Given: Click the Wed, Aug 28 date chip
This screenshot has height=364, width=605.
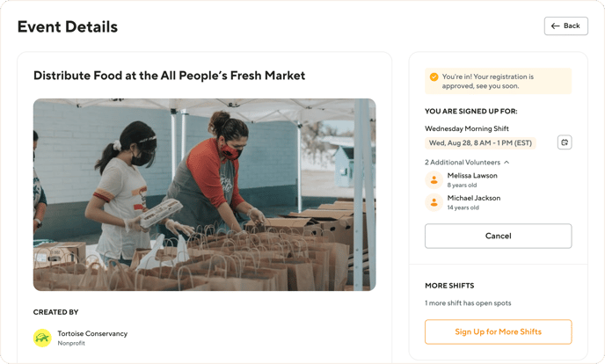Looking at the screenshot, I should click(480, 142).
